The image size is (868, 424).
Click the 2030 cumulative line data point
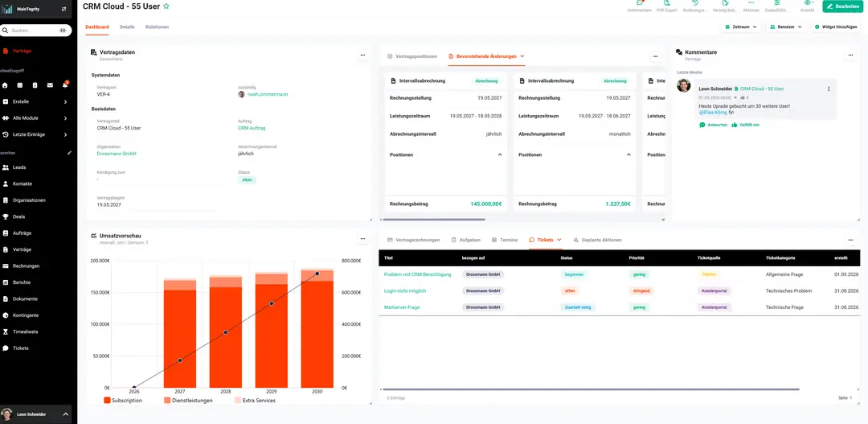coord(317,274)
